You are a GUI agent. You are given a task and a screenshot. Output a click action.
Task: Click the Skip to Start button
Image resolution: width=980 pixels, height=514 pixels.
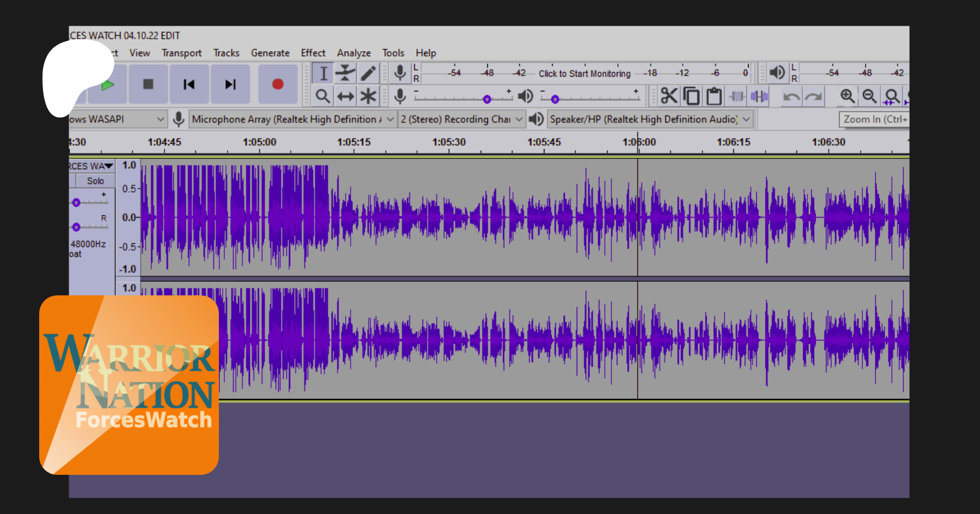tap(189, 84)
